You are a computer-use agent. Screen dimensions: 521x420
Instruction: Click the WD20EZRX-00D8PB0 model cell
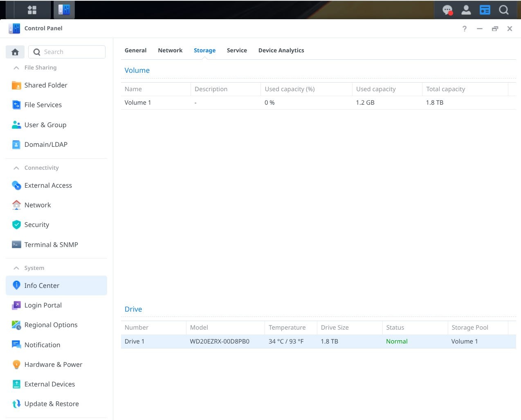pyautogui.click(x=220, y=341)
